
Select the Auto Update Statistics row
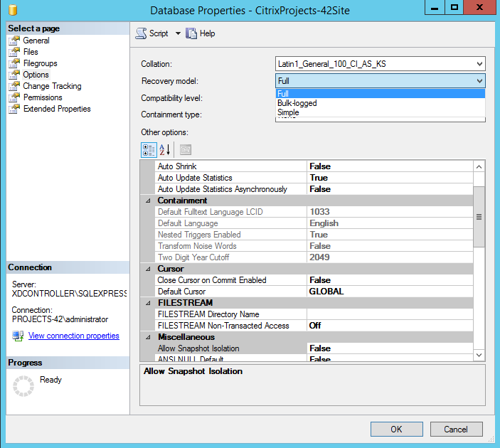314,178
